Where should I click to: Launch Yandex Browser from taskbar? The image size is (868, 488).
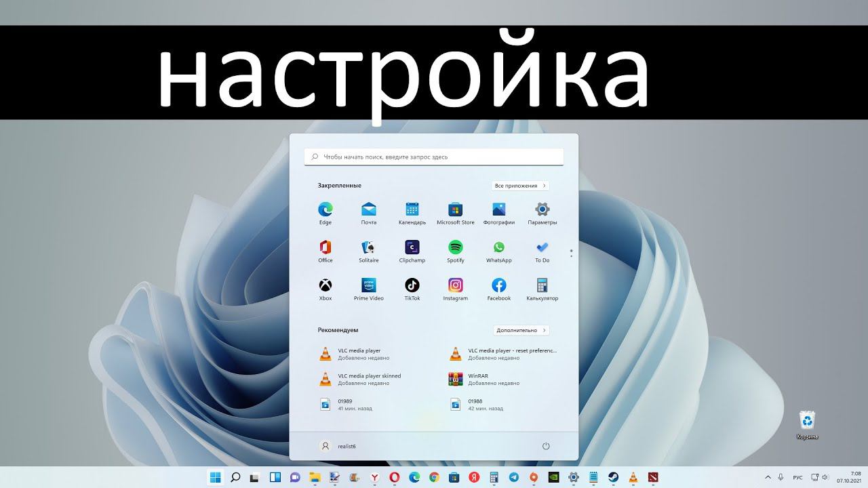[375, 477]
